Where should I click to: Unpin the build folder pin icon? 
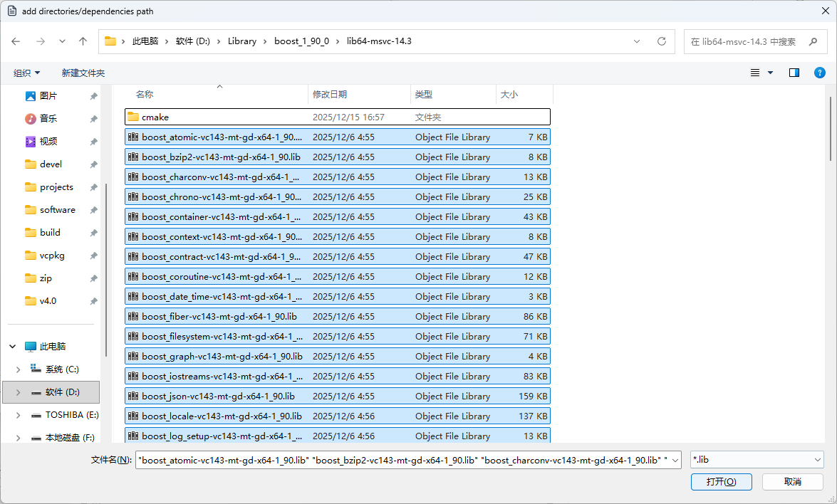tap(93, 232)
